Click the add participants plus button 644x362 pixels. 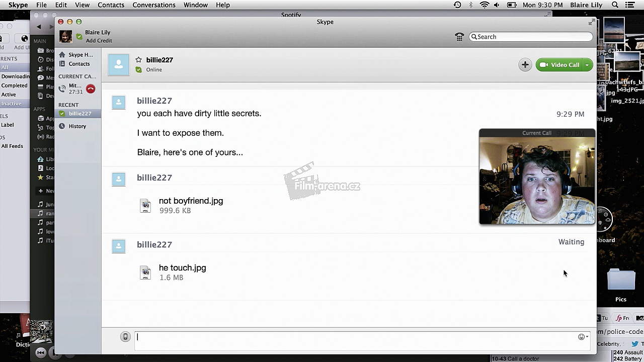click(525, 65)
